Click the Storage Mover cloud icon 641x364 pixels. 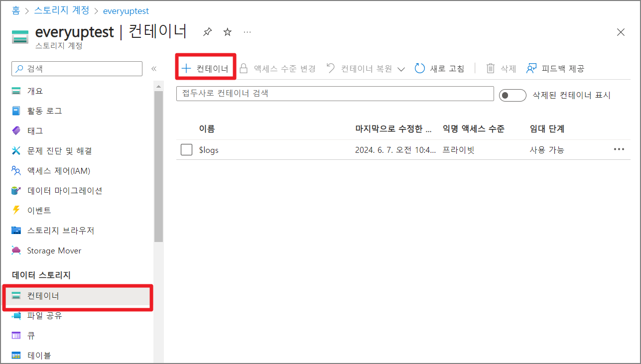point(16,250)
